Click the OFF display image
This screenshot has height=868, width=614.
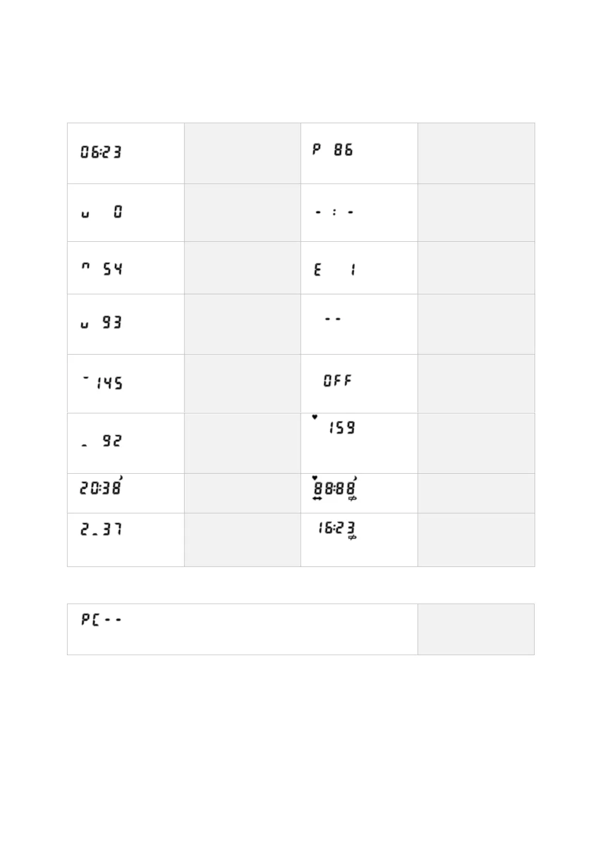click(338, 381)
